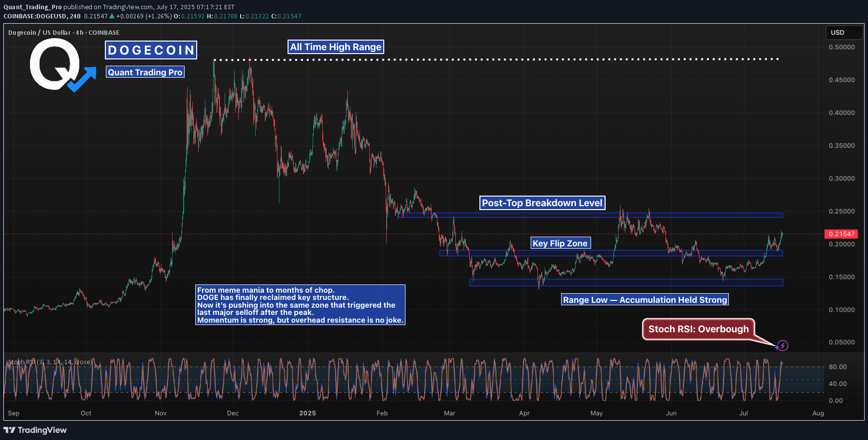This screenshot has height=440, width=868.
Task: Click the Dec label on time axis
Action: [233, 413]
